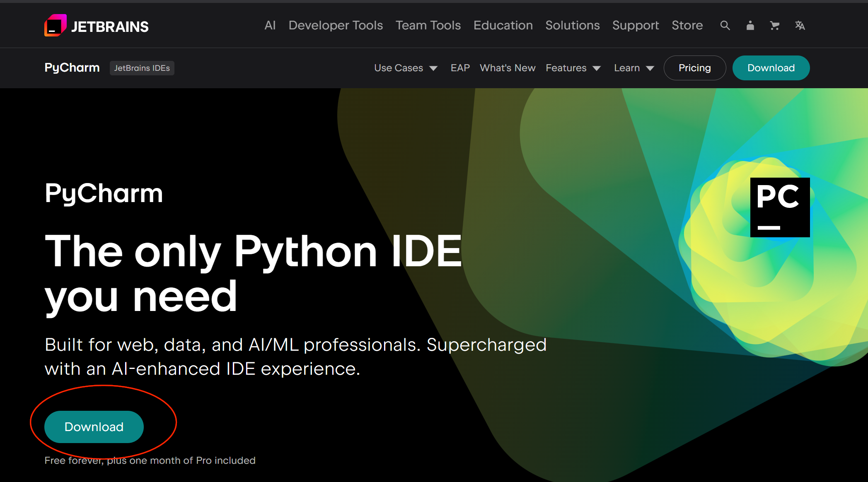Open the shopping cart icon
The width and height of the screenshot is (868, 482).
click(774, 26)
